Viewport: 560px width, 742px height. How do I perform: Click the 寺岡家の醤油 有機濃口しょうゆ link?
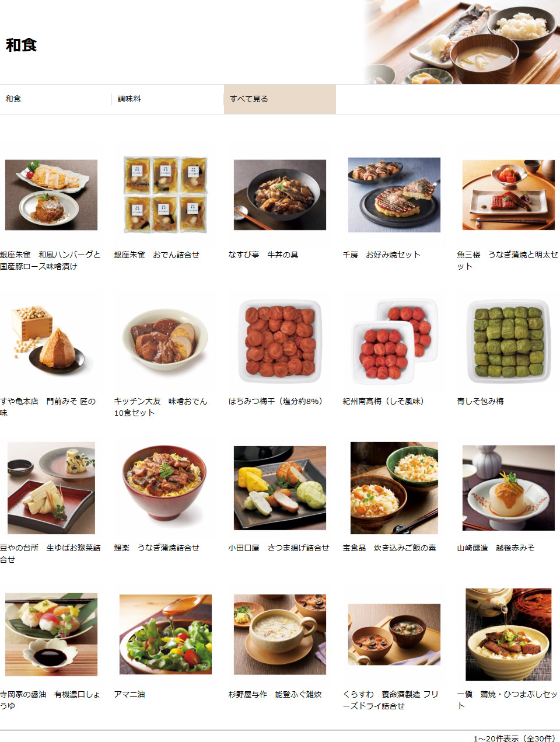(50, 700)
